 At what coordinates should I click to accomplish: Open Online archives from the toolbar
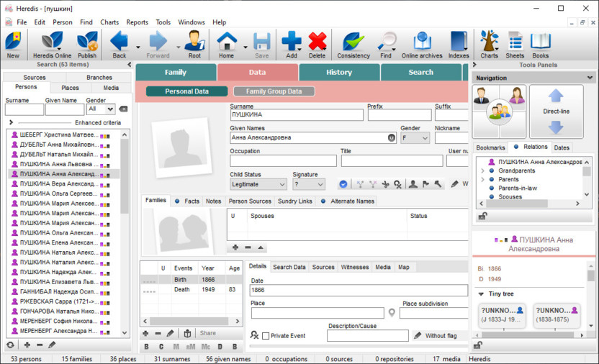pyautogui.click(x=422, y=45)
